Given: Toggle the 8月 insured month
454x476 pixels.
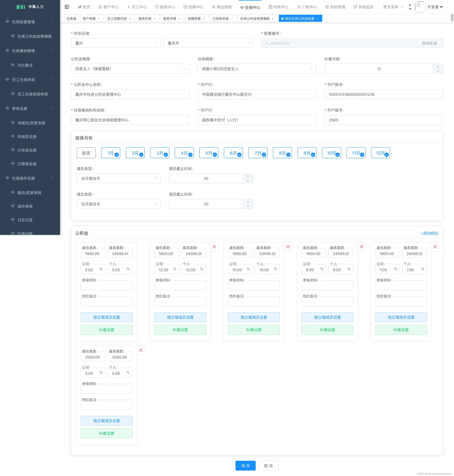Looking at the screenshot, I should pos(282,153).
